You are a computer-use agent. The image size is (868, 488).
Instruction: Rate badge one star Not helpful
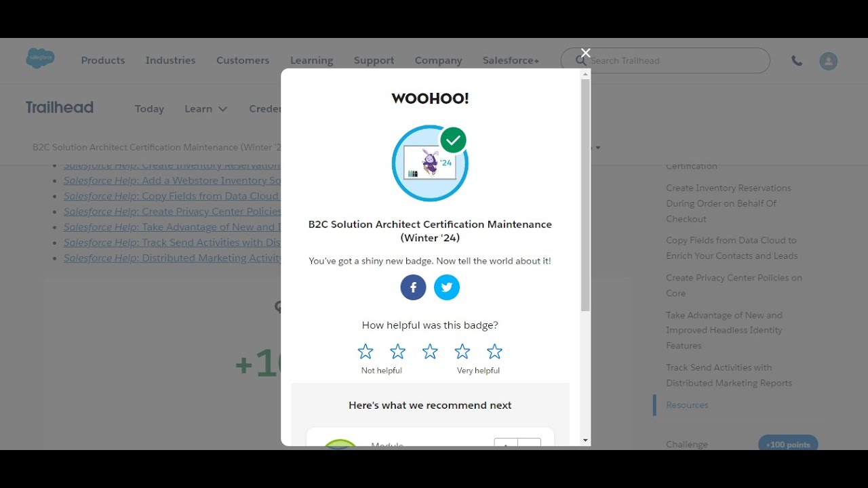[366, 351]
